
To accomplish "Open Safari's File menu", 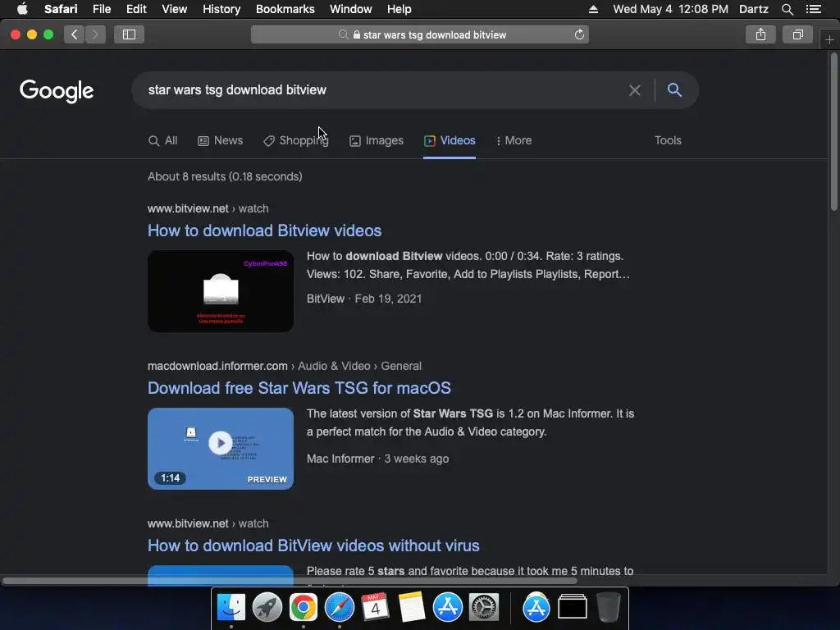I will coord(101,9).
